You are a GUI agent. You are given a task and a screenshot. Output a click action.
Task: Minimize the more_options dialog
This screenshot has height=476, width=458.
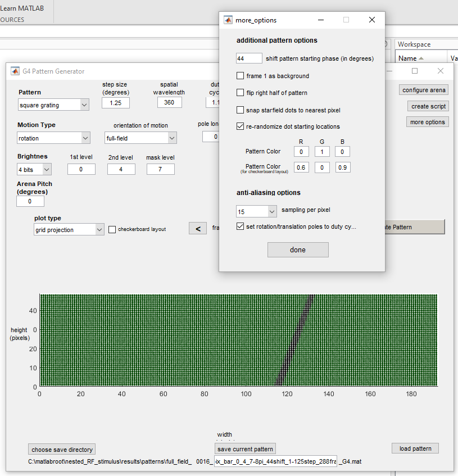(321, 20)
